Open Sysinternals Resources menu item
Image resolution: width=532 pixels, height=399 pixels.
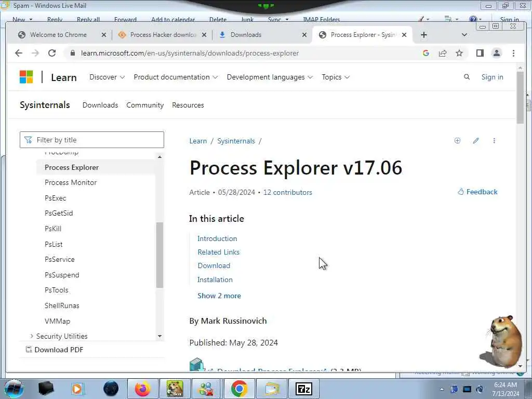coord(188,105)
